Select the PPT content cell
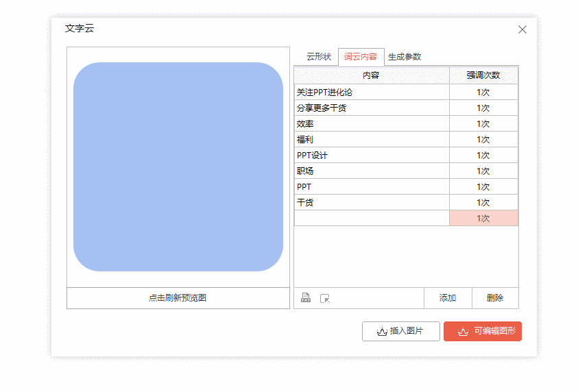 372,187
